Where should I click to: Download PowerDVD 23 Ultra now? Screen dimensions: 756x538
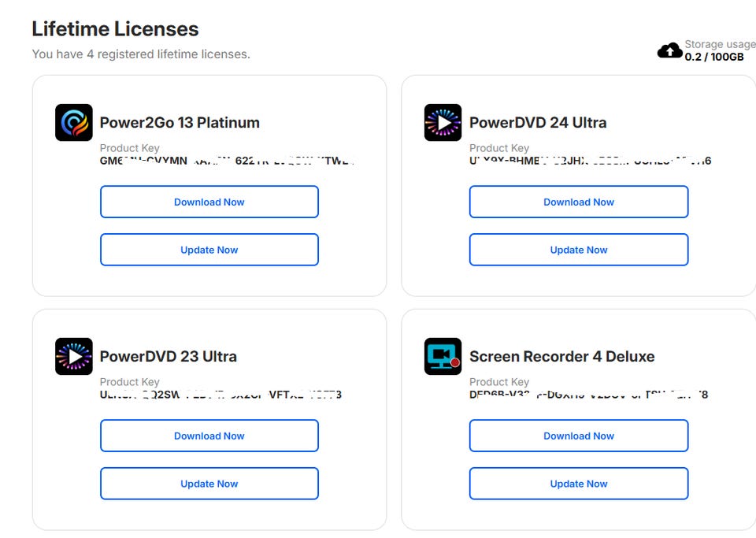(x=209, y=436)
